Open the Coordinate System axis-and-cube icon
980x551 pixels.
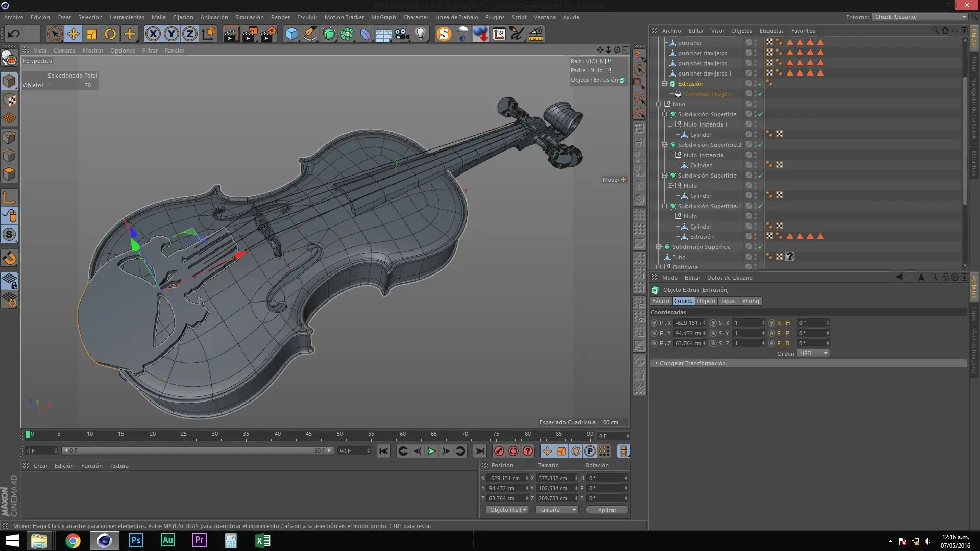(x=209, y=34)
